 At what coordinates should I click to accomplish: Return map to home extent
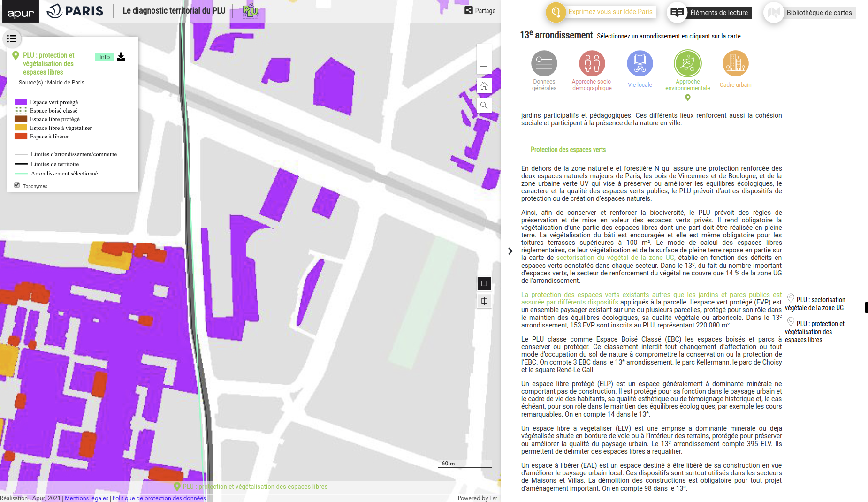pyautogui.click(x=484, y=86)
